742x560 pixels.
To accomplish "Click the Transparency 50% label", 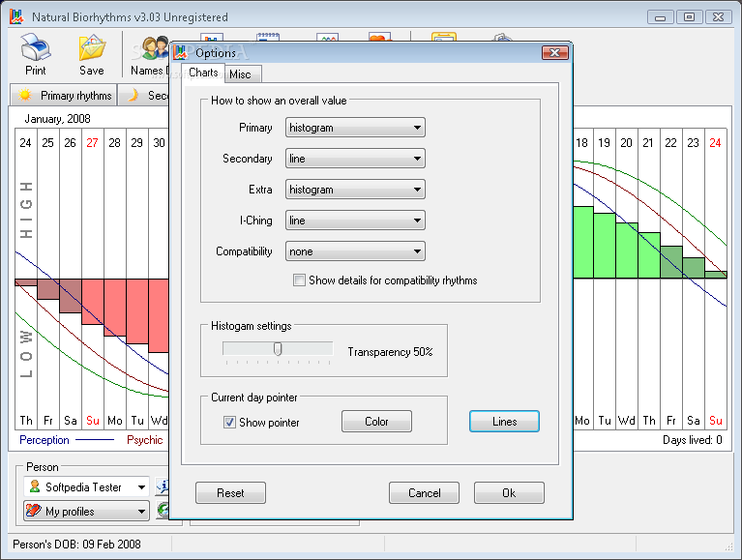I will point(390,352).
